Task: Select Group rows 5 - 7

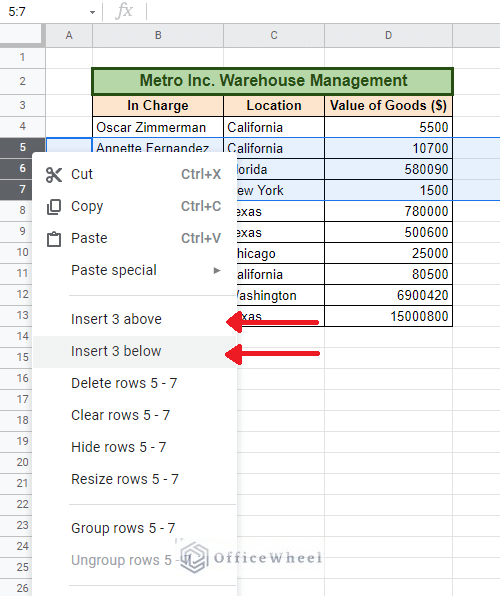Action: click(x=135, y=528)
